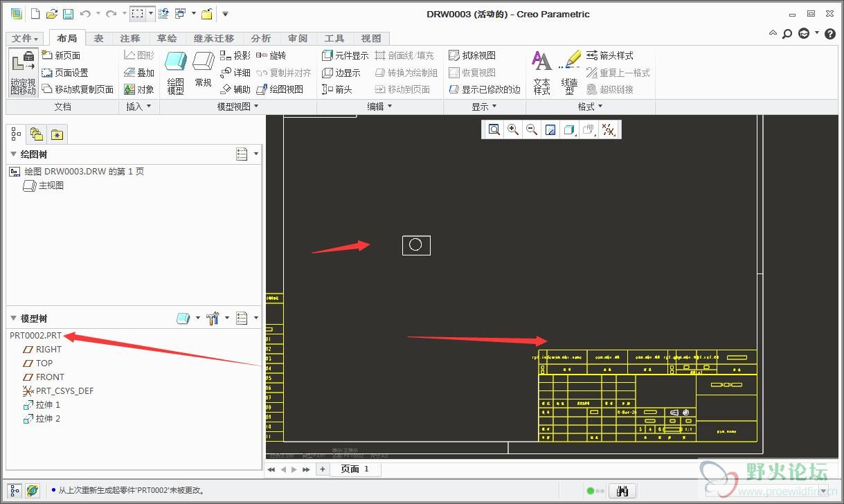The width and height of the screenshot is (844, 504).
Task: Select PRT_CSYS_DEF coordinate system
Action: [58, 391]
